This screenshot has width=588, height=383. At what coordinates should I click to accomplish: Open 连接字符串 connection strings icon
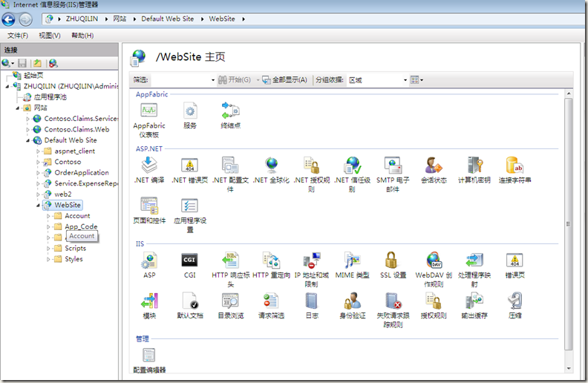[514, 170]
